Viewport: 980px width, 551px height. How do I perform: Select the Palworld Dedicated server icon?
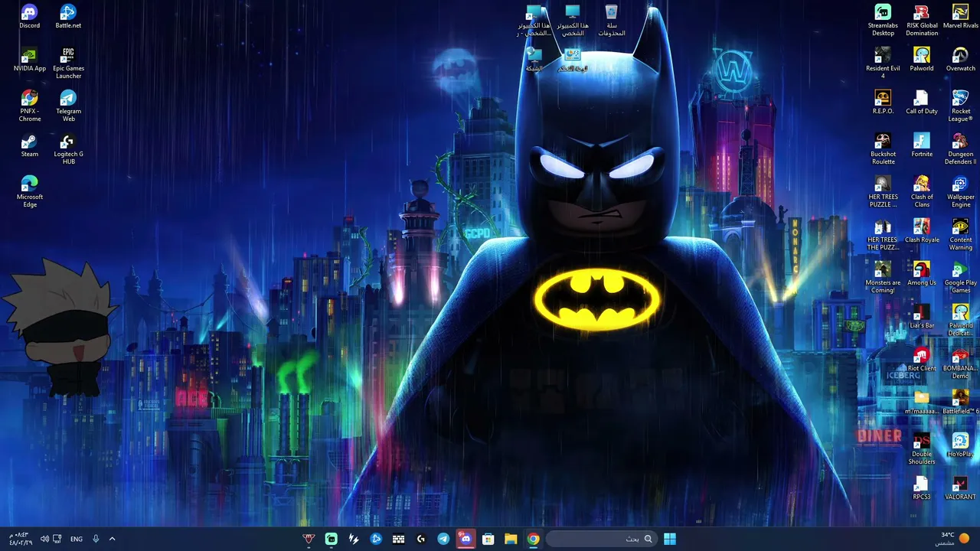[960, 320]
